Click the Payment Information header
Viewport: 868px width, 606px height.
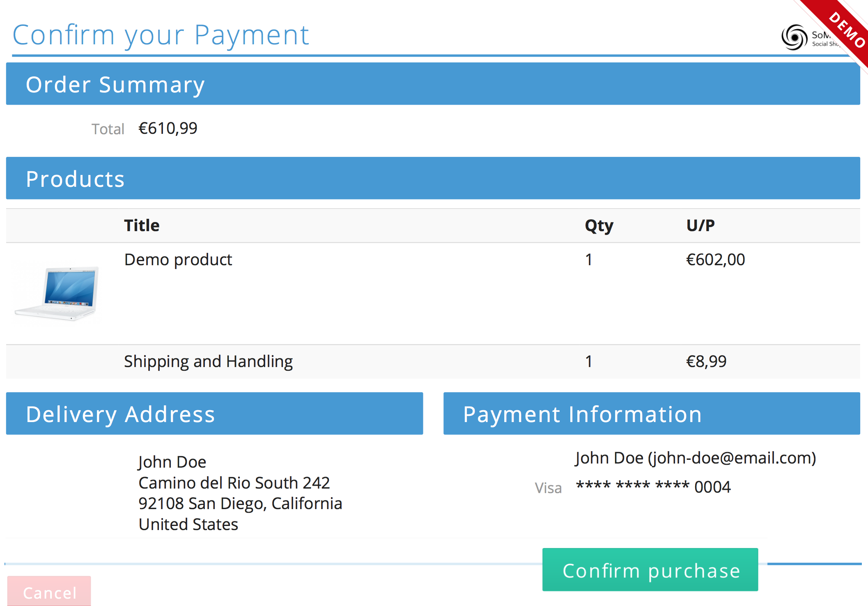tap(652, 413)
